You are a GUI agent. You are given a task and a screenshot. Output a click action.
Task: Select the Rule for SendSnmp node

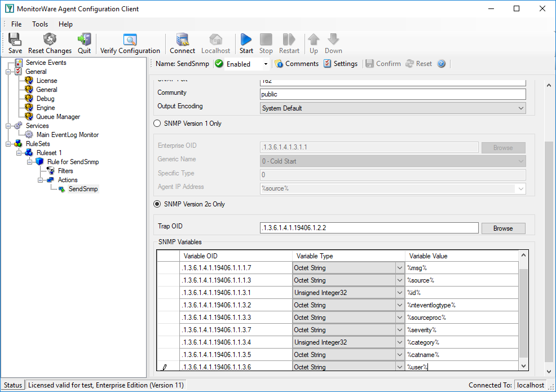point(73,162)
